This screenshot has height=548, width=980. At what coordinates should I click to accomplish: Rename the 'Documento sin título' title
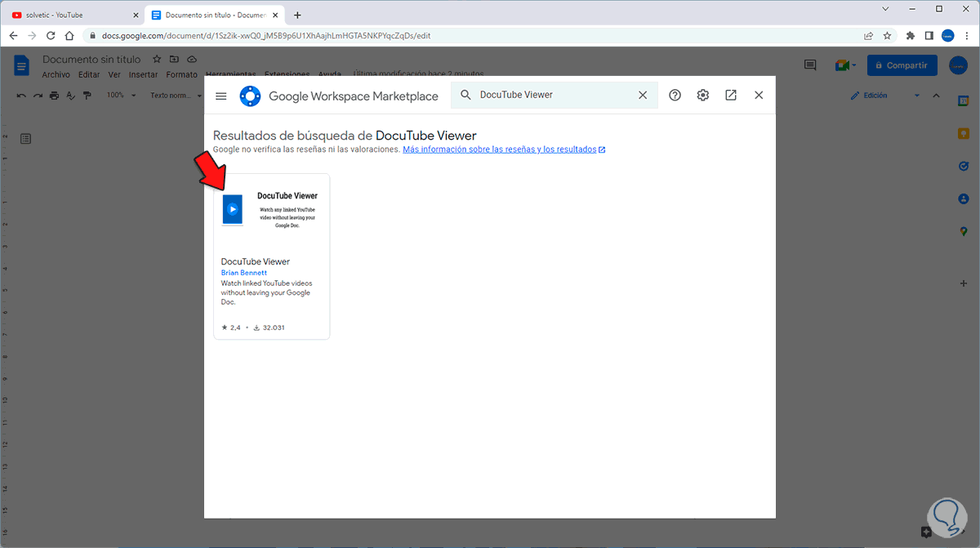click(x=91, y=60)
